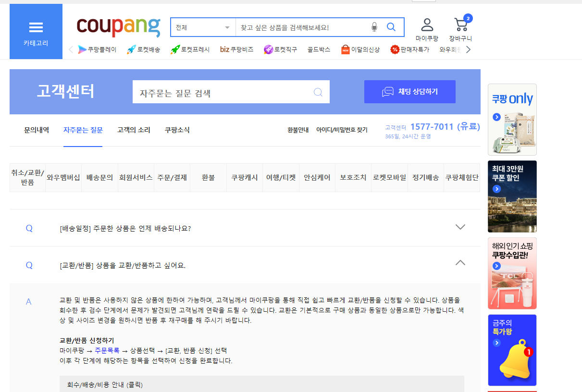Viewport: 582px width, 392px height.
Task: Select 주문/결제 FAQ category
Action: tap(172, 178)
